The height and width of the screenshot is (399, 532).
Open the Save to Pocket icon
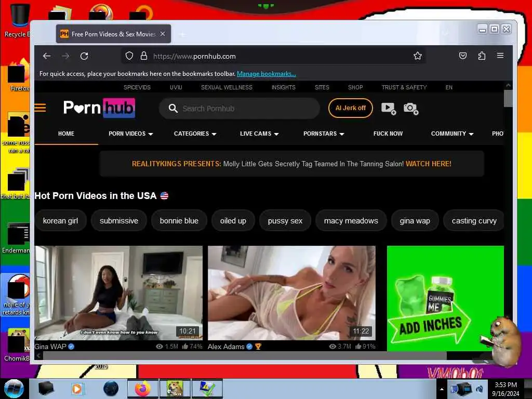click(463, 56)
